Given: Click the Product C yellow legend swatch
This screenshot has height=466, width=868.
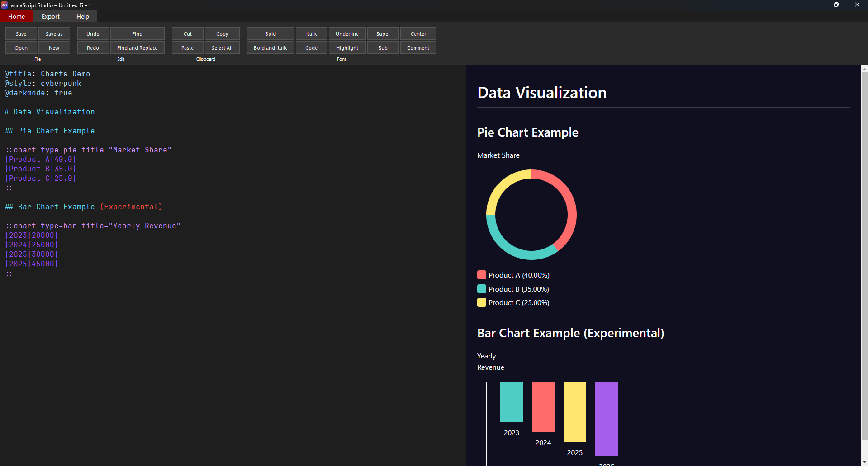Looking at the screenshot, I should click(482, 302).
